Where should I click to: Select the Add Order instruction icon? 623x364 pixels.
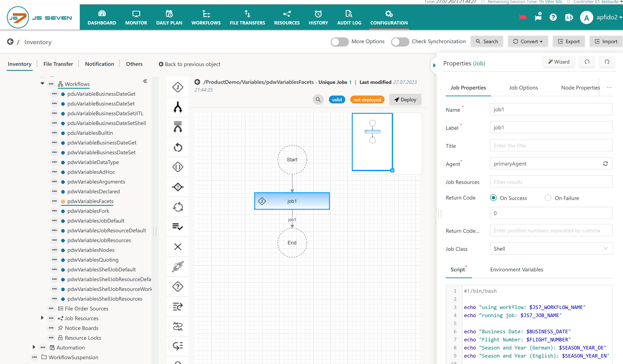point(177,307)
